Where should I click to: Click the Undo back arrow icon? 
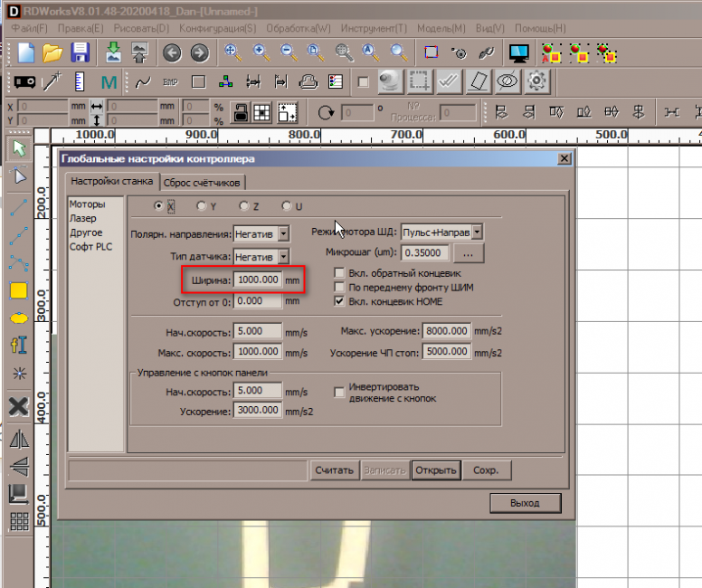pos(172,52)
